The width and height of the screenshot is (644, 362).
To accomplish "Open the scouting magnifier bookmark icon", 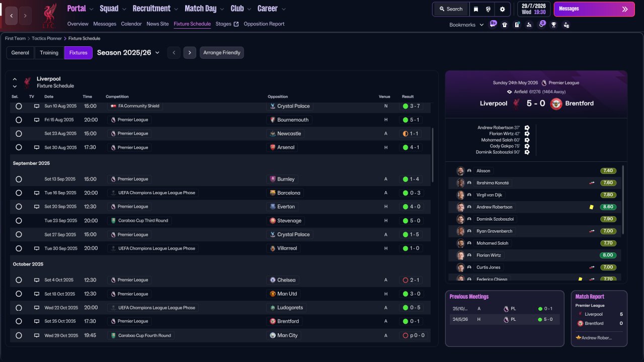I will pyautogui.click(x=529, y=25).
